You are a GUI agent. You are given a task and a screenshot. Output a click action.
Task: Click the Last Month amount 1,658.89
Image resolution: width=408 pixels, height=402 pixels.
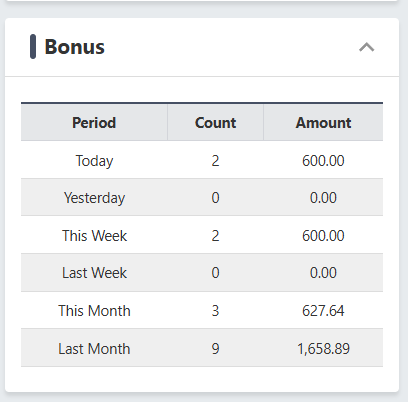tap(323, 349)
